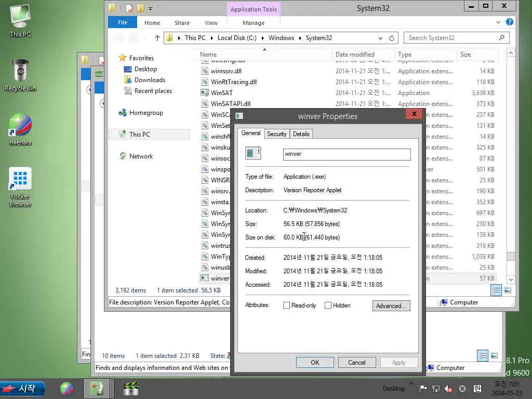
Task: Launch the naenara browser shortcut
Action: tap(20, 129)
